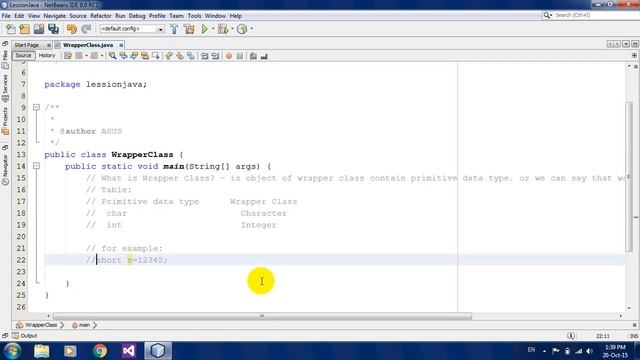Click the Save All toolbar icon
640x360 pixels.
pos(53,29)
